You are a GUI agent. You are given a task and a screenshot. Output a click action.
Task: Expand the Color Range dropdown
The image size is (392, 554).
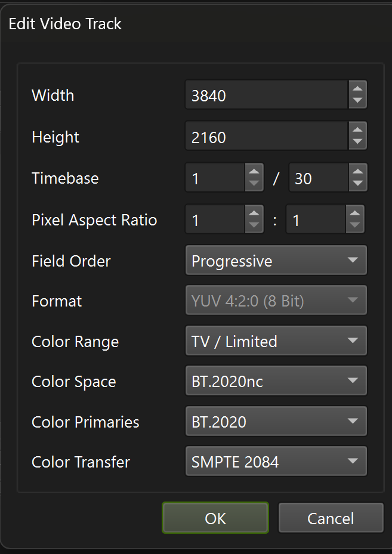(276, 341)
